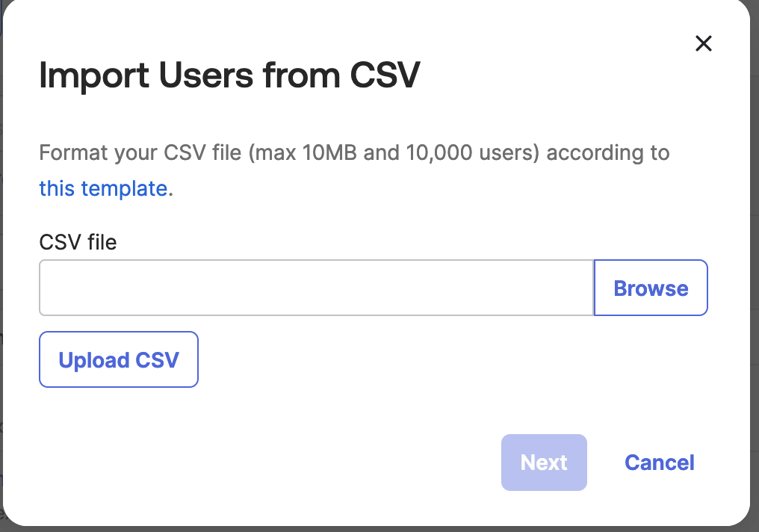759x532 pixels.
Task: Cancel the CSV import
Action: [660, 463]
